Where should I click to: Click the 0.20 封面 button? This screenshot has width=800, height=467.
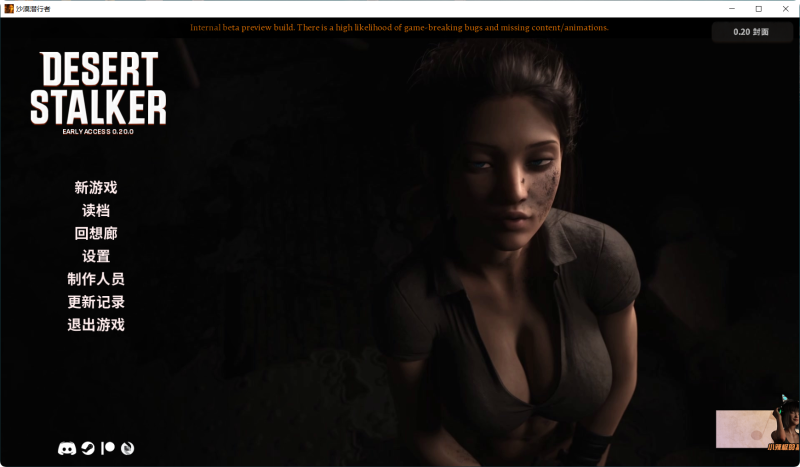point(751,32)
